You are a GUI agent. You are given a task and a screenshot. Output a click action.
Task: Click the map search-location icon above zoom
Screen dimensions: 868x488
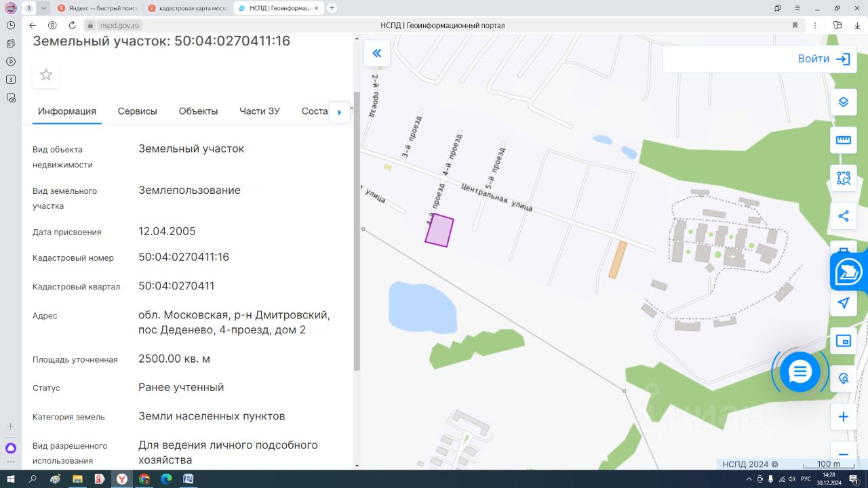click(x=844, y=379)
